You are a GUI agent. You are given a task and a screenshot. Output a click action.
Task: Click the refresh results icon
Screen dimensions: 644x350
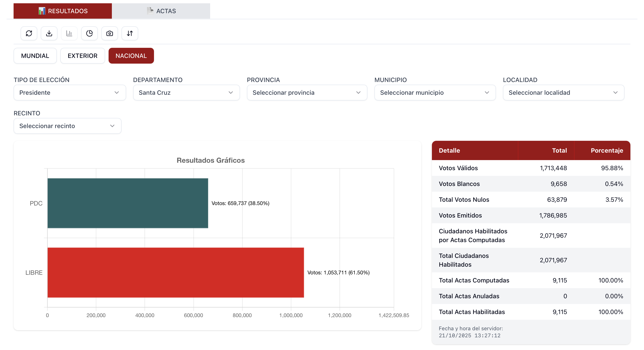click(29, 33)
